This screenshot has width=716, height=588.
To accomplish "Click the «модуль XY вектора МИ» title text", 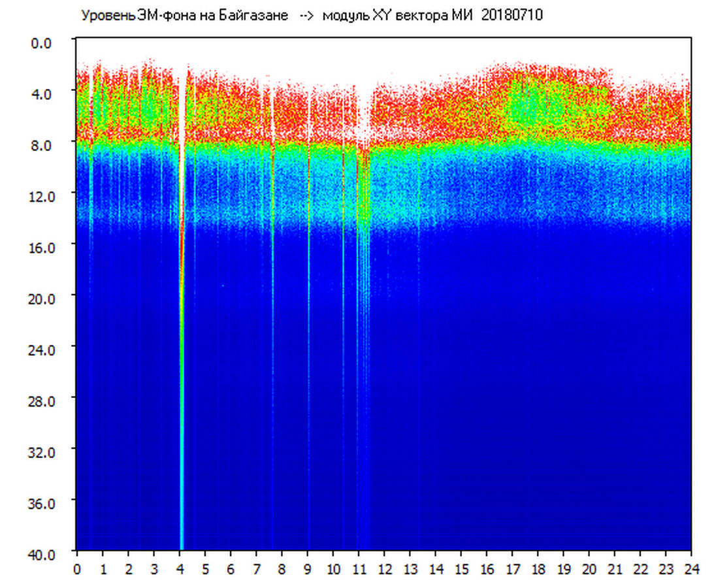I will pos(400,16).
